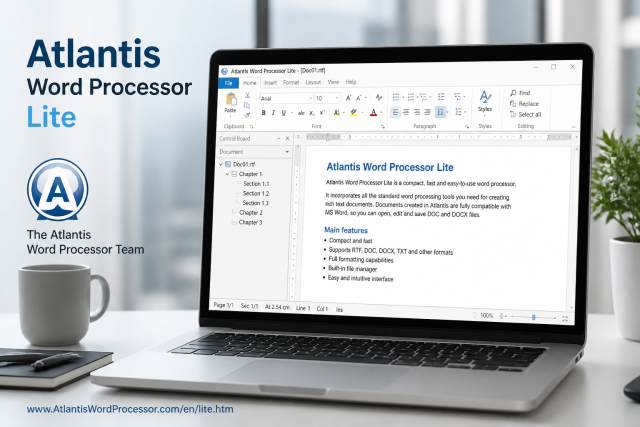Click the text highlight marker icon
The width and height of the screenshot is (640, 427).
coord(354,113)
